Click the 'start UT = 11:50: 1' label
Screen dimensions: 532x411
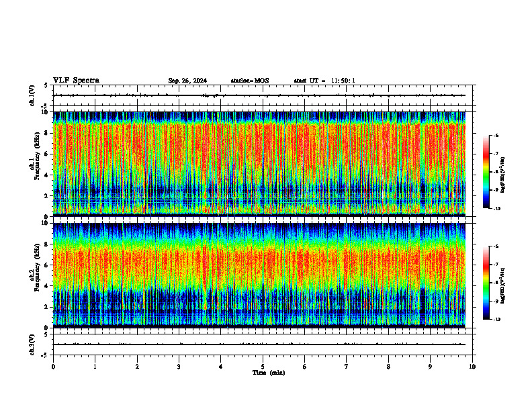[324, 81]
